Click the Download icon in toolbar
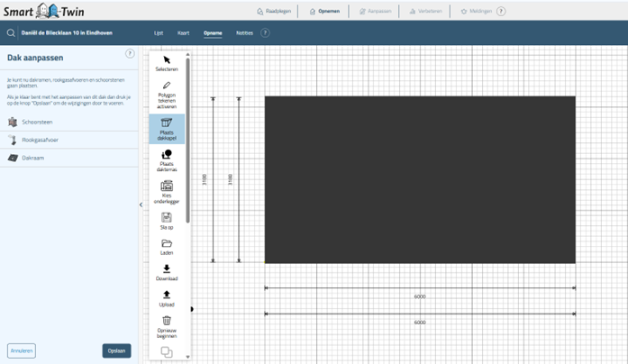 coord(167,269)
